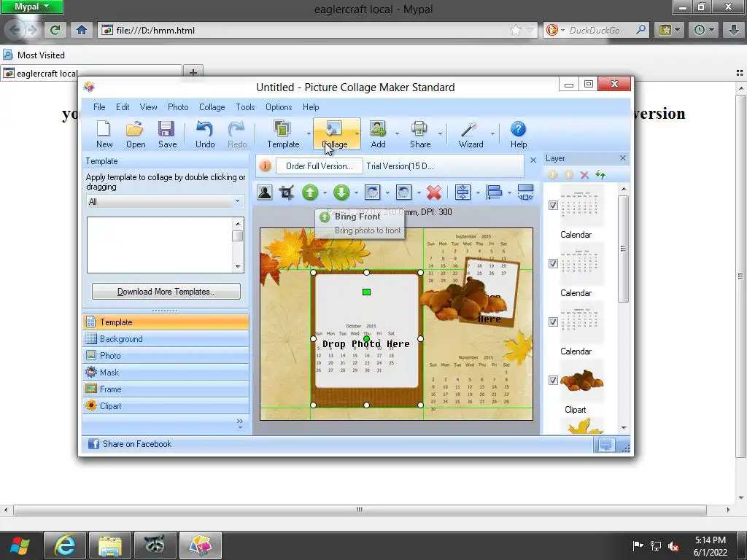Open the File menu
Viewport: 747px width, 560px height.
[x=99, y=107]
